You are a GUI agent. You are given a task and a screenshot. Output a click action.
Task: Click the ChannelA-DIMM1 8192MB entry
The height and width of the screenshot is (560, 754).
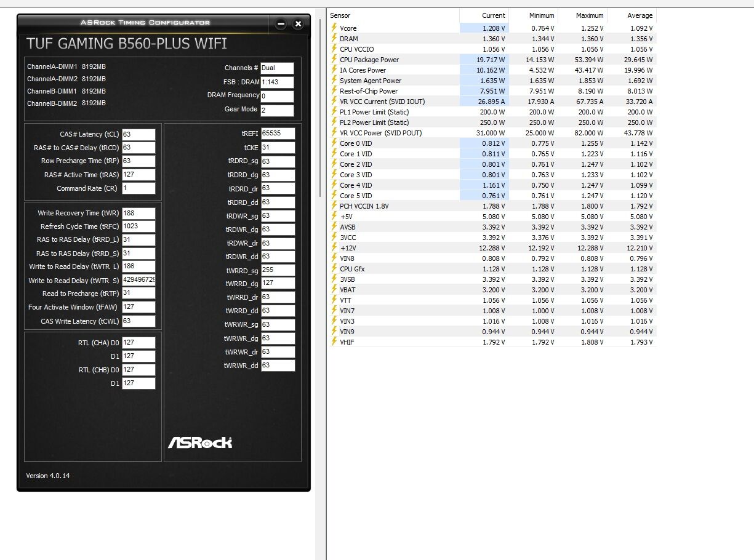point(66,66)
